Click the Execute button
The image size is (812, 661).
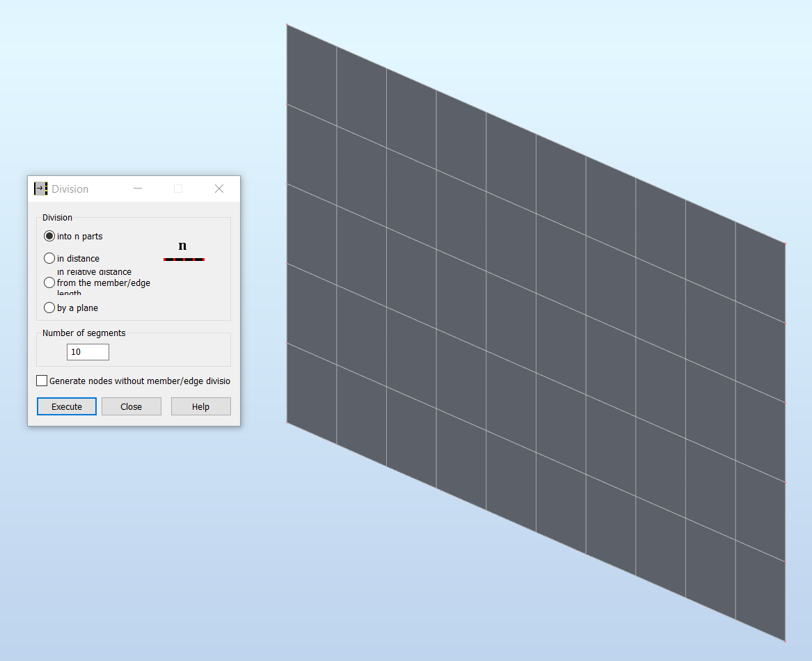pos(66,406)
